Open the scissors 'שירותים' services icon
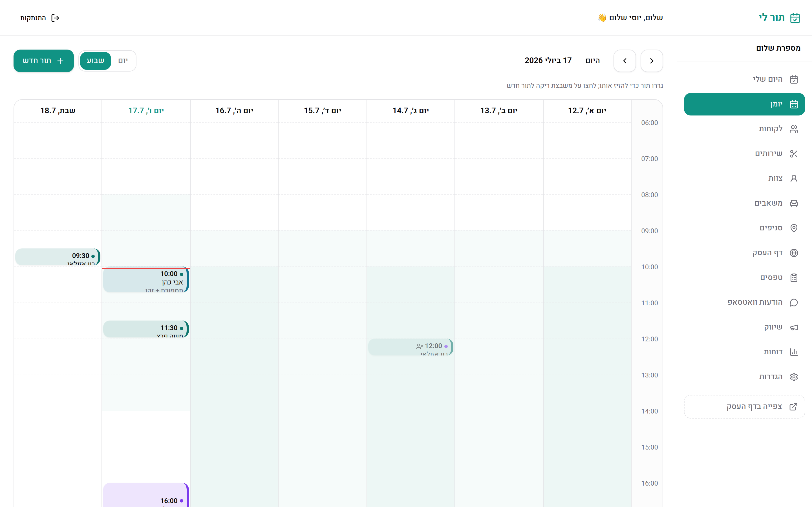 (794, 154)
